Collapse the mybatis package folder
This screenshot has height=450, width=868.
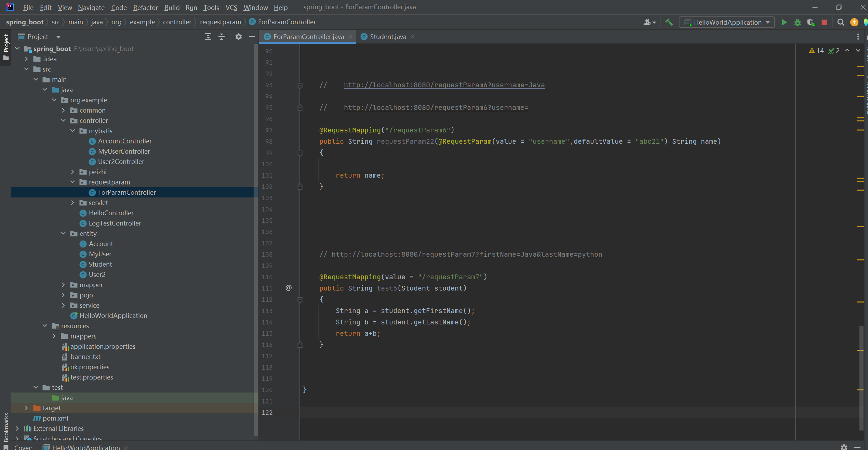pyautogui.click(x=72, y=131)
